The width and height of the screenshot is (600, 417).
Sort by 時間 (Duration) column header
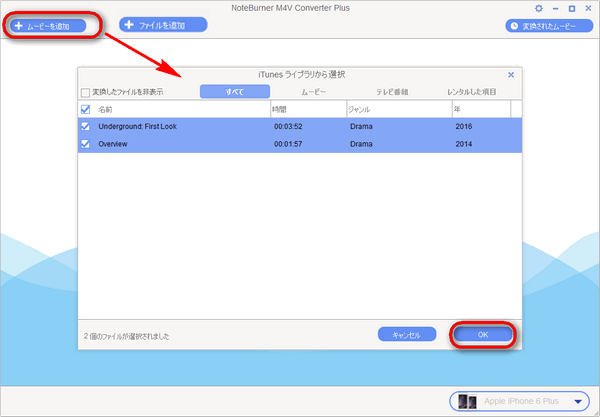click(308, 109)
